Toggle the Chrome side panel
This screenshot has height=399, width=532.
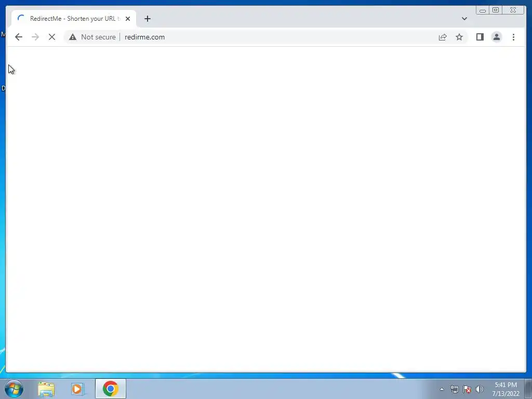tap(480, 37)
